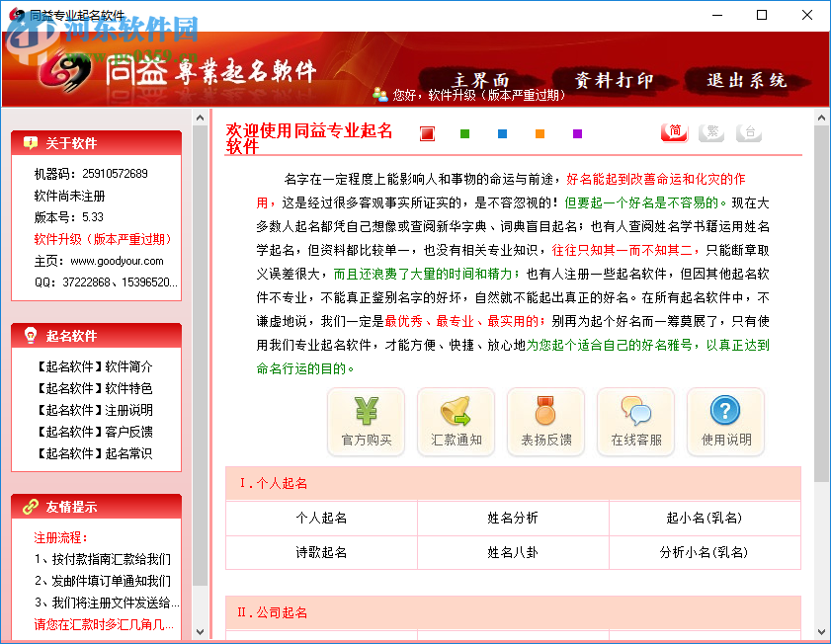Switch interface to 繁 traditional Chinese
Image resolution: width=831 pixels, height=644 pixels.
click(711, 131)
